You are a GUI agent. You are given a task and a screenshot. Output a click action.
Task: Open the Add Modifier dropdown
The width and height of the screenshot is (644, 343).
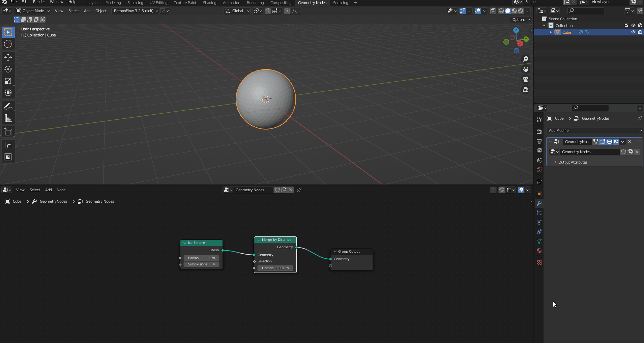click(x=594, y=131)
